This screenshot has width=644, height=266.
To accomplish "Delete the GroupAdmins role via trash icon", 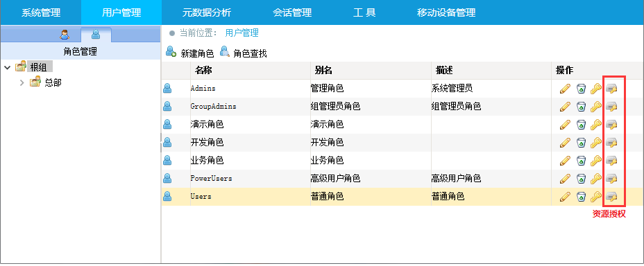I will (x=581, y=107).
